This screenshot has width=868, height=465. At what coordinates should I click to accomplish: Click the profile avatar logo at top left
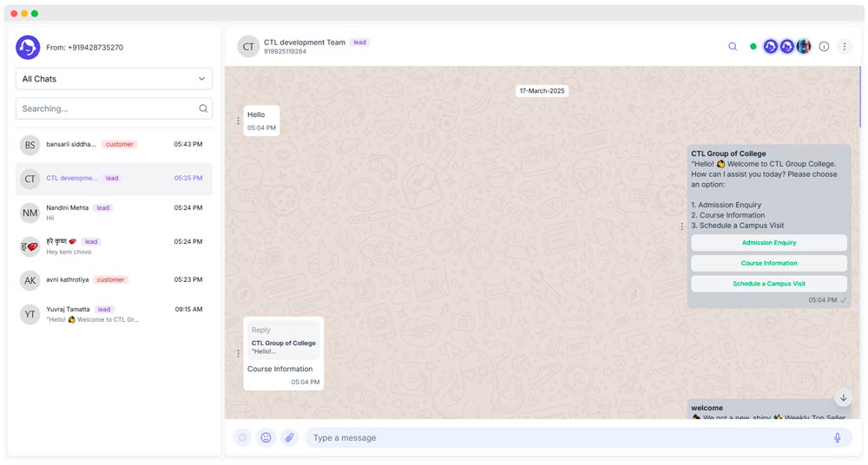[28, 48]
